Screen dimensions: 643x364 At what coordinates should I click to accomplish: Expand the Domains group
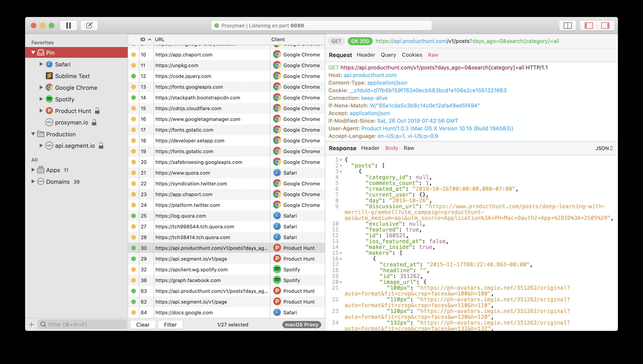33,182
